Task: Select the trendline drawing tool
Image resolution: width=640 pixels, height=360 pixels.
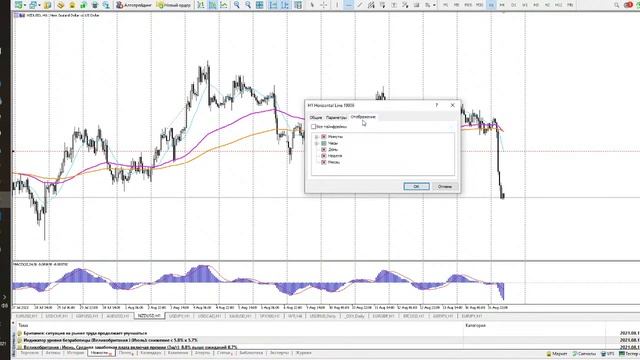Action: pos(360,5)
